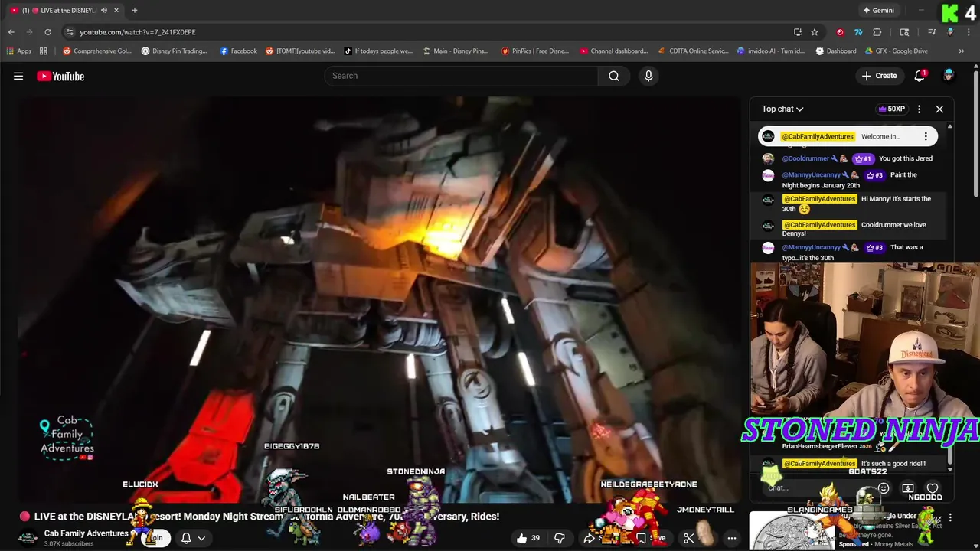Open channel notification preference dropdown
This screenshot has width=980, height=551.
(193, 538)
